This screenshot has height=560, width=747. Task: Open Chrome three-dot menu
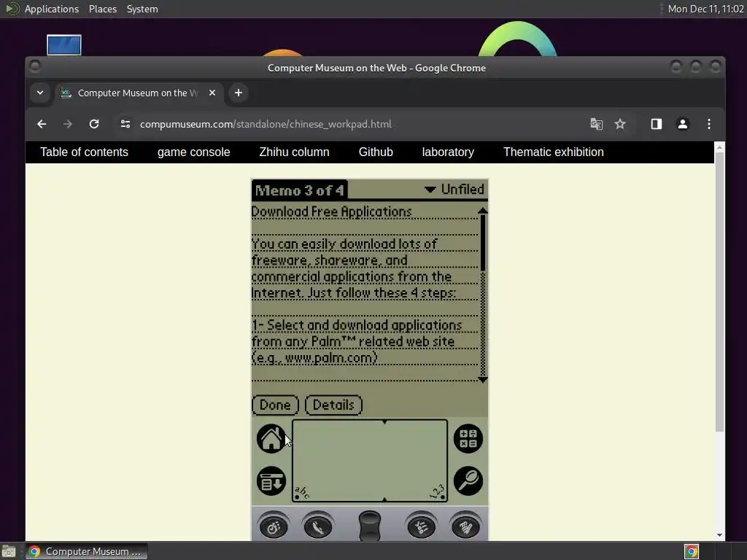click(709, 124)
